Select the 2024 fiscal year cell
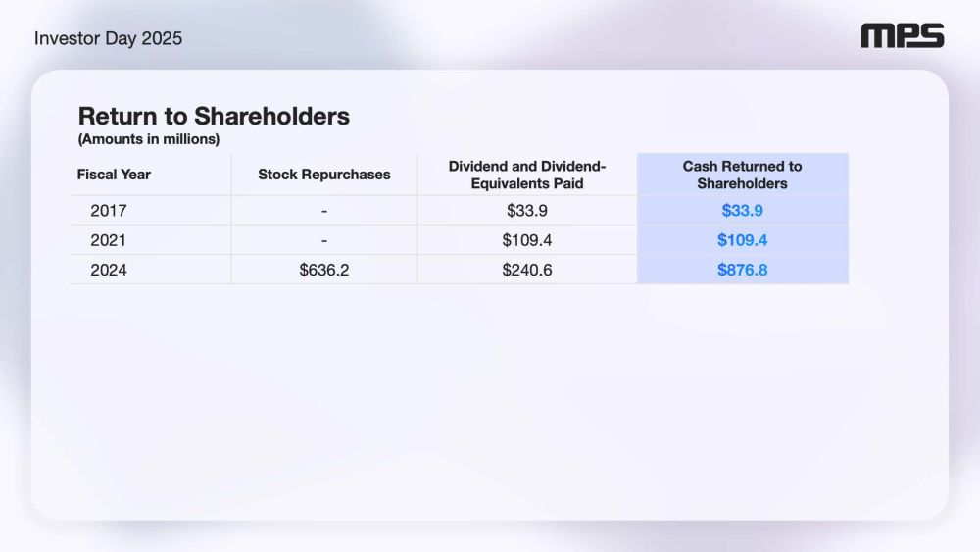The width and height of the screenshot is (980, 552). click(109, 270)
